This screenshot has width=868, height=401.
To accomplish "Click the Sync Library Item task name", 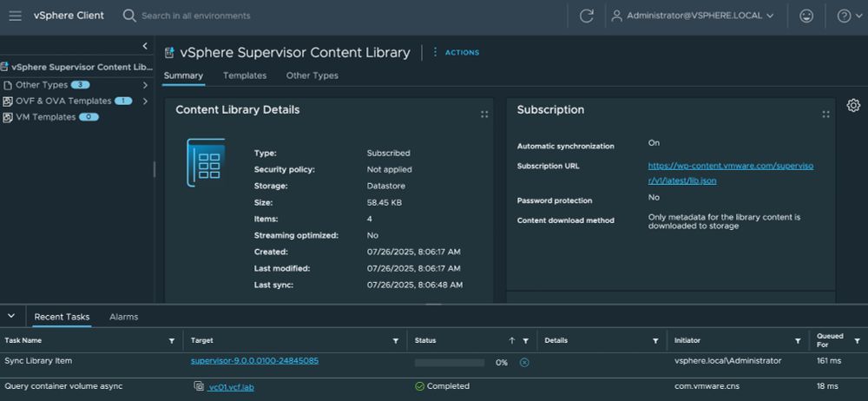I will click(38, 360).
